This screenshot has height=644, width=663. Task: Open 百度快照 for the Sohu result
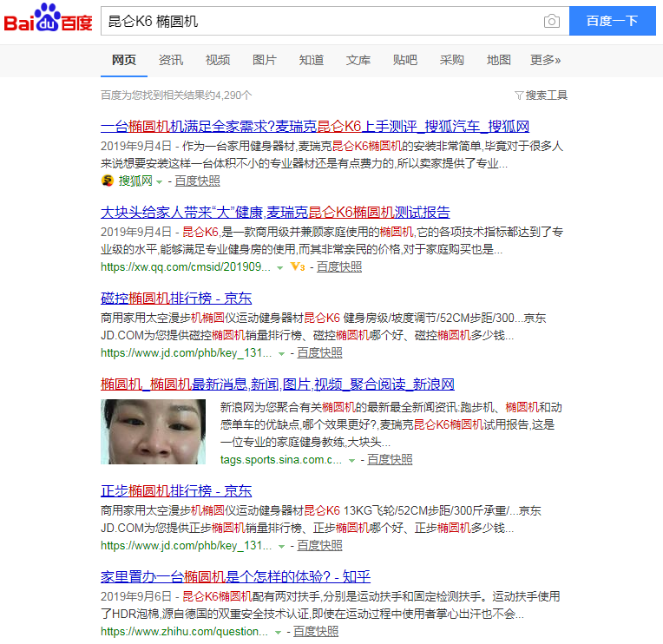click(x=197, y=181)
